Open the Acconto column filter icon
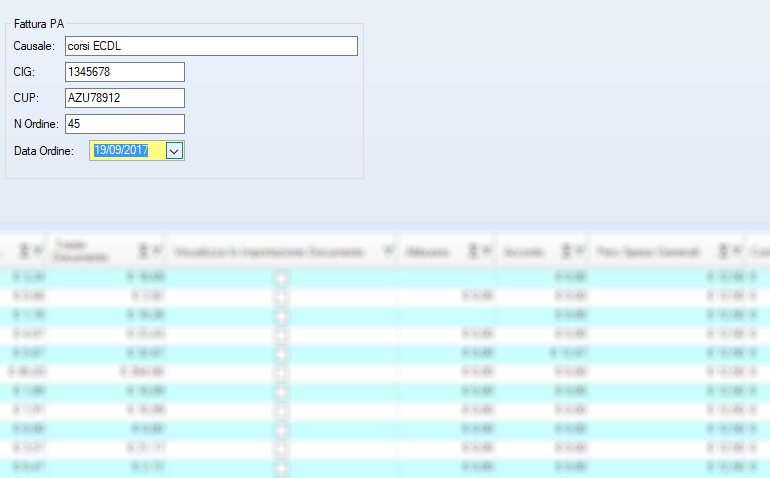 580,251
